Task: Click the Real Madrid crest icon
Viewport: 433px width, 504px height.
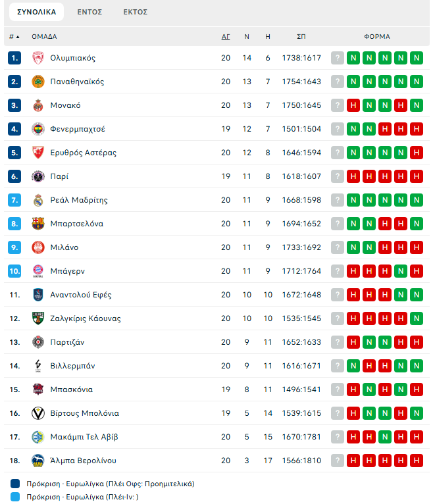Action: coord(38,200)
